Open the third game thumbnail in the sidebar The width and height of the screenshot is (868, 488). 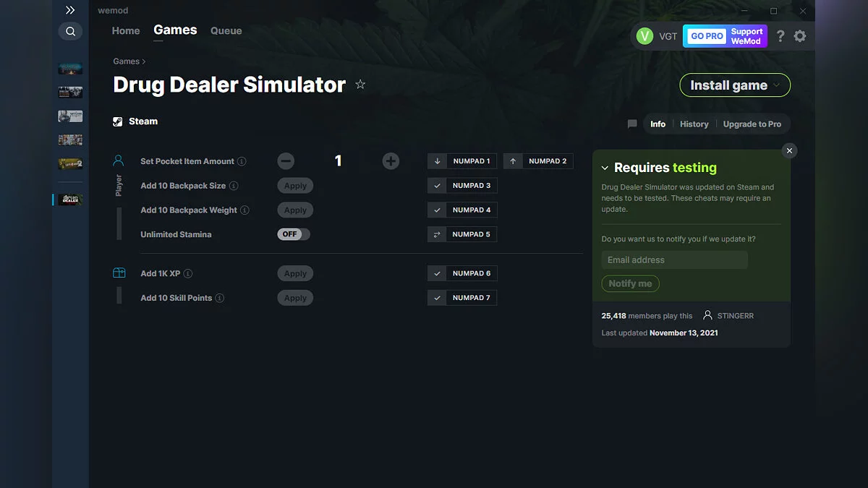tap(70, 116)
